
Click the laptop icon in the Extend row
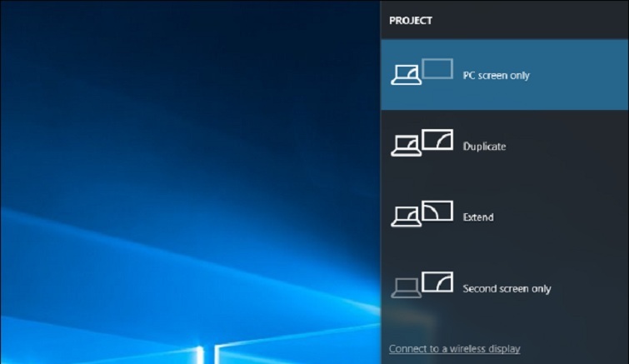pyautogui.click(x=405, y=217)
